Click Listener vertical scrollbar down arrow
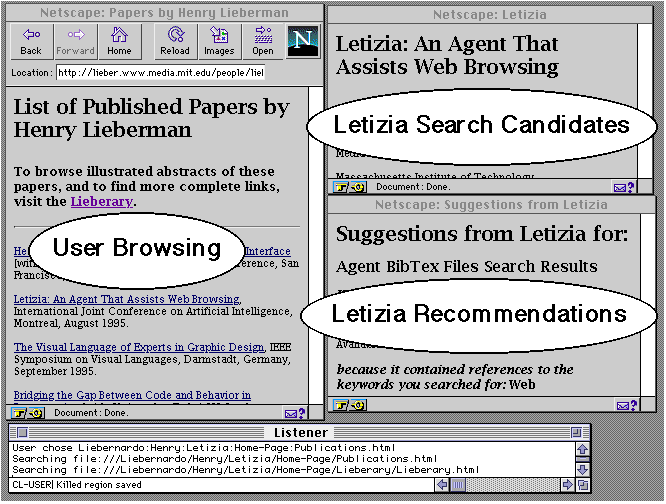 tap(583, 468)
